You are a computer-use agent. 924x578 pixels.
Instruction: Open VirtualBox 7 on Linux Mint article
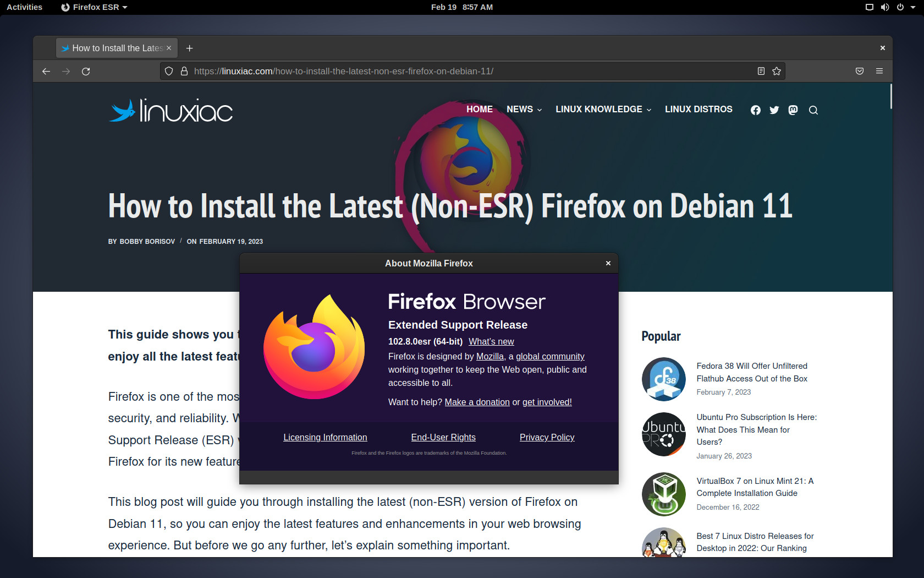click(x=755, y=487)
